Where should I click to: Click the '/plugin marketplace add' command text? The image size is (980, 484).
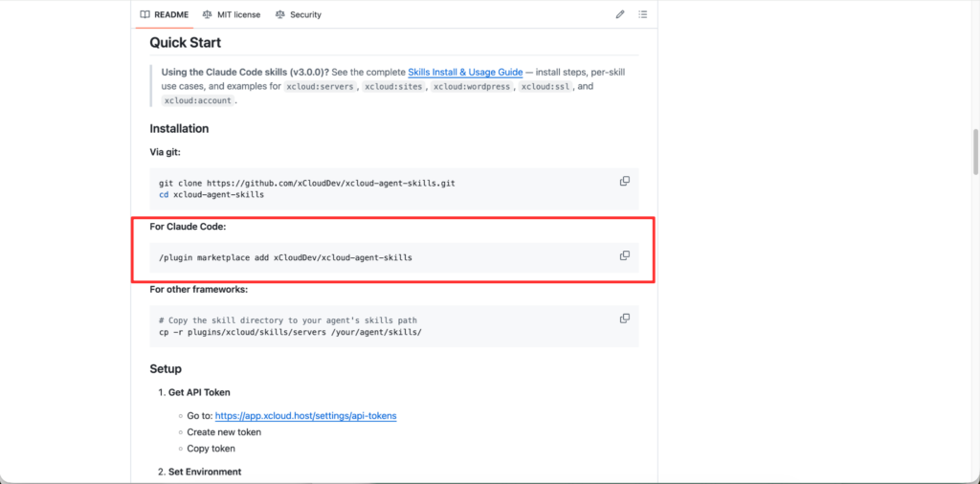[x=285, y=257]
